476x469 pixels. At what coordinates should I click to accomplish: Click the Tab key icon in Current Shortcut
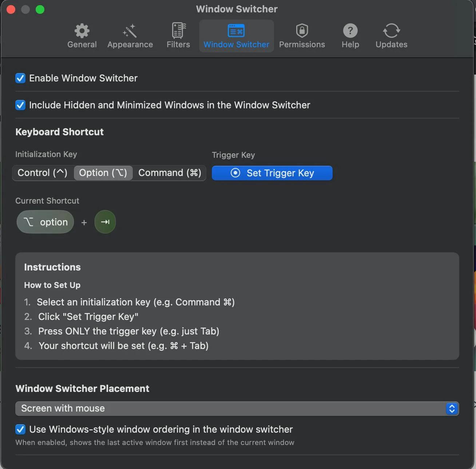[x=105, y=222]
